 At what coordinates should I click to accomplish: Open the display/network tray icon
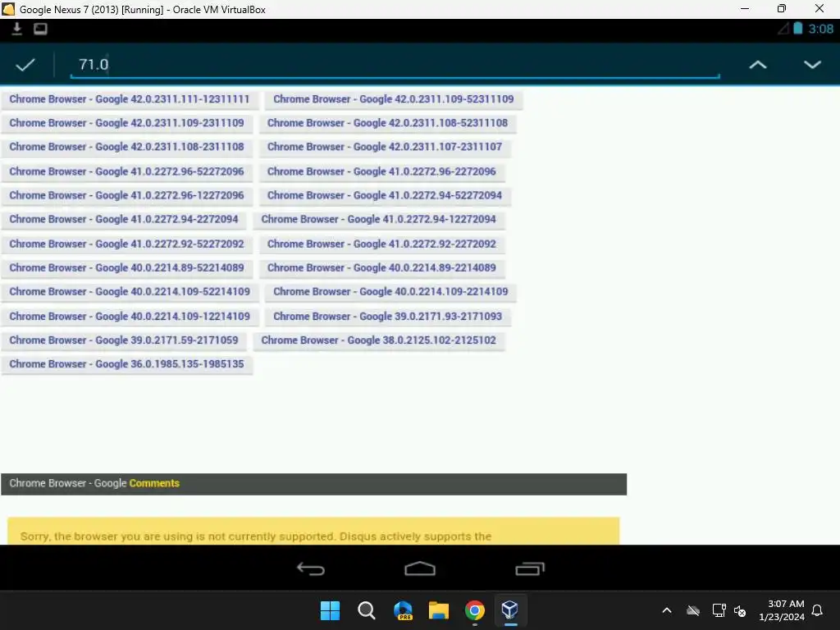[719, 610]
